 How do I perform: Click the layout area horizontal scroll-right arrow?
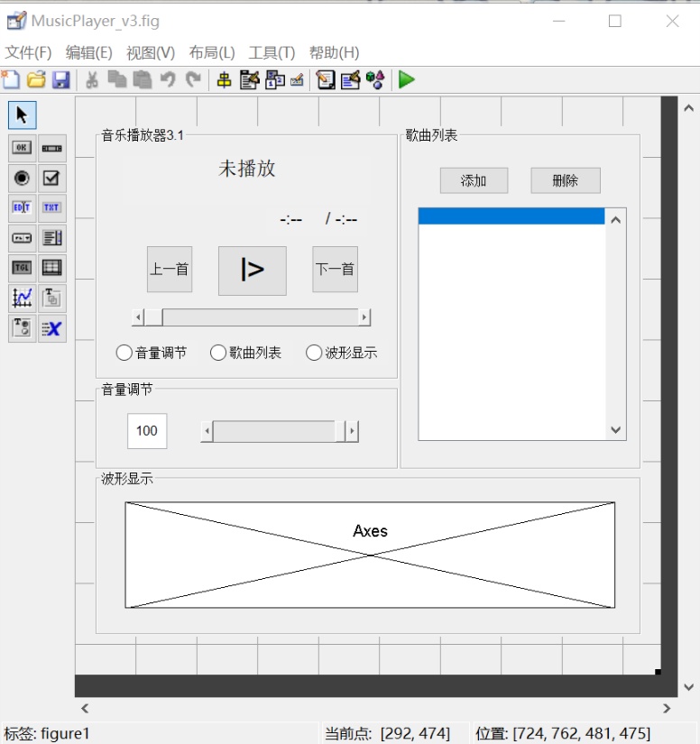pyautogui.click(x=667, y=709)
